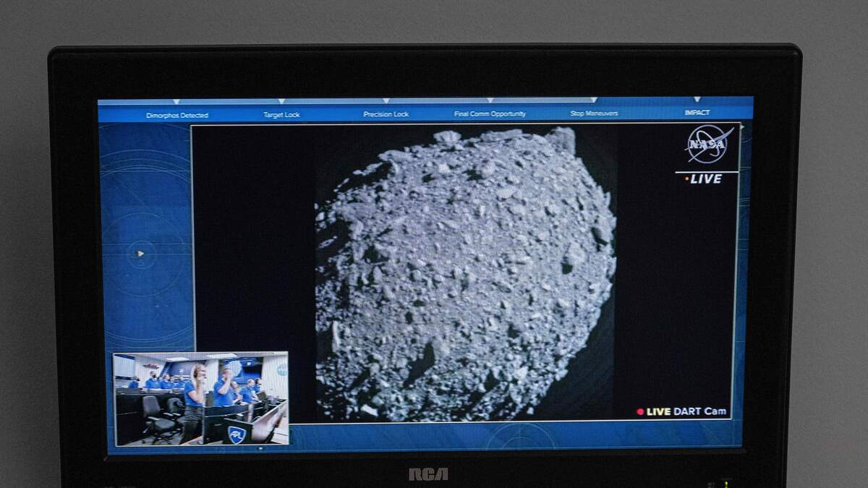Screen dimensions: 868x488
Task: Click the RCA logo on monitor bezel
Action: click(427, 474)
